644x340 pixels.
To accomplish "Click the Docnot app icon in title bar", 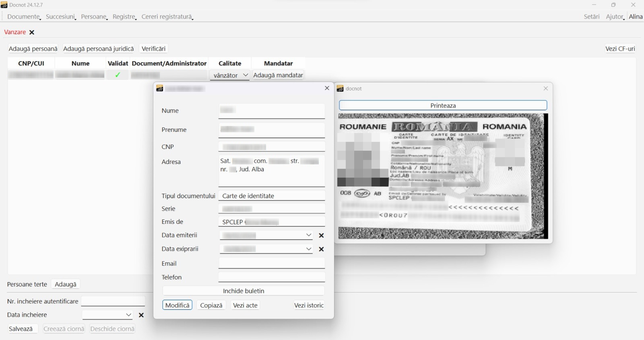I will (x=4, y=5).
